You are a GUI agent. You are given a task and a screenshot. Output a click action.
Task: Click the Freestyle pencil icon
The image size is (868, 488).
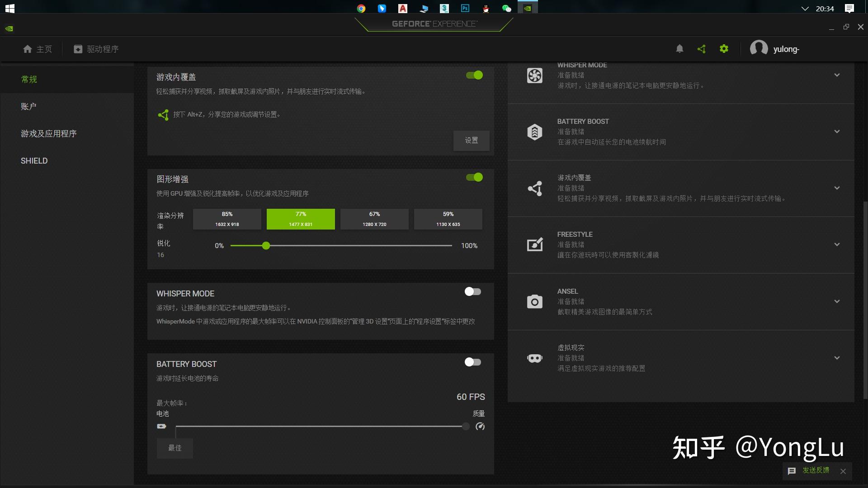[x=535, y=245]
